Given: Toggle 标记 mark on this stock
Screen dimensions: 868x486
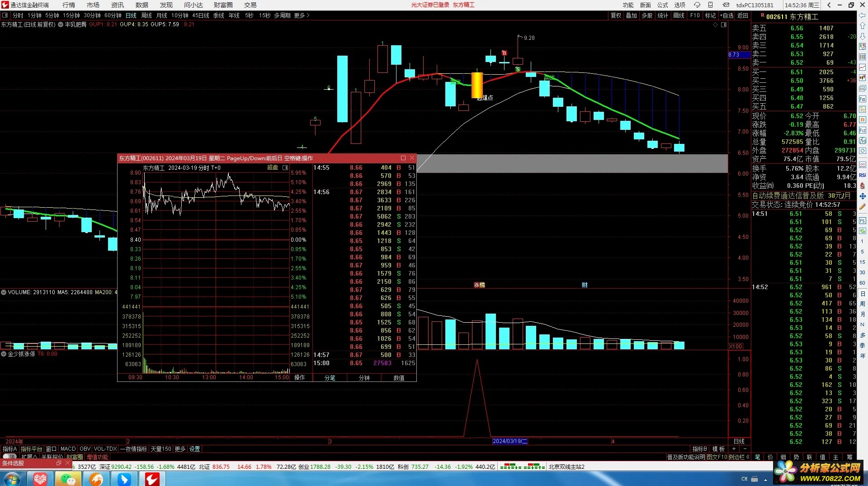Looking at the screenshot, I should pyautogui.click(x=711, y=15).
